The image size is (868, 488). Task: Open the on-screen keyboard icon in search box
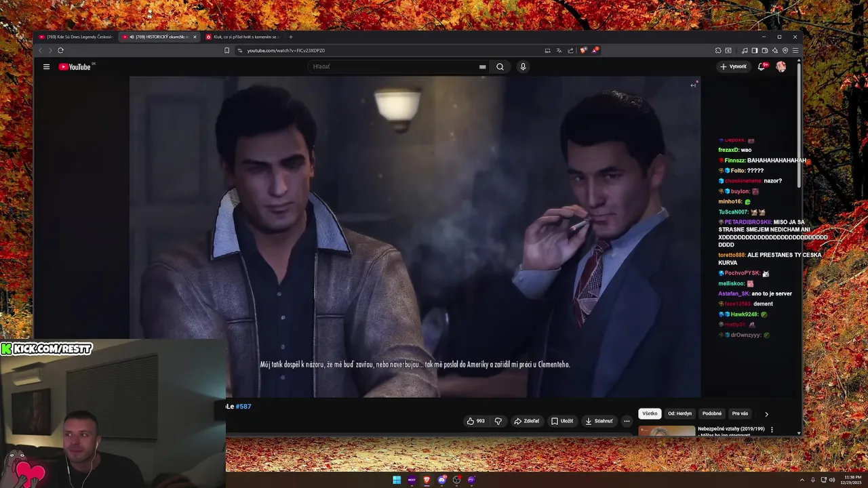click(x=482, y=66)
